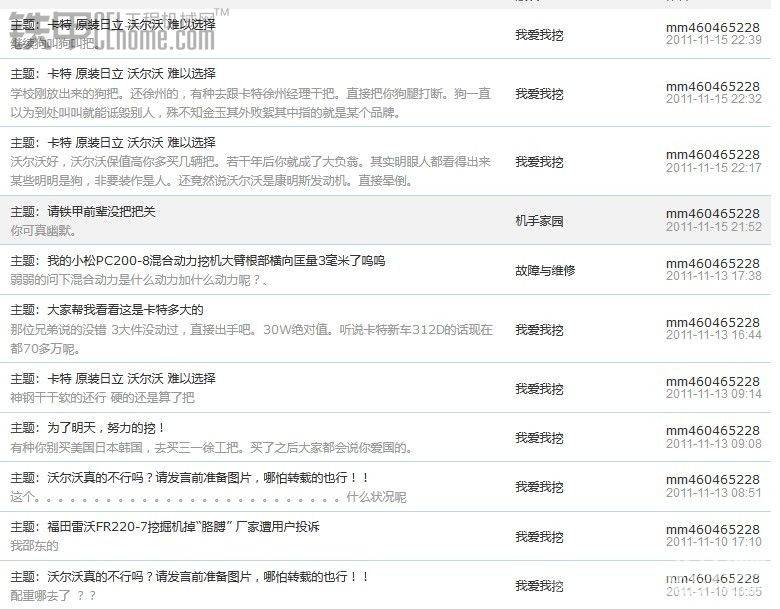Viewport: 780px width, 609px height.
Task: Click username mm460465228 in the 故障与维修 row
Action: (713, 263)
